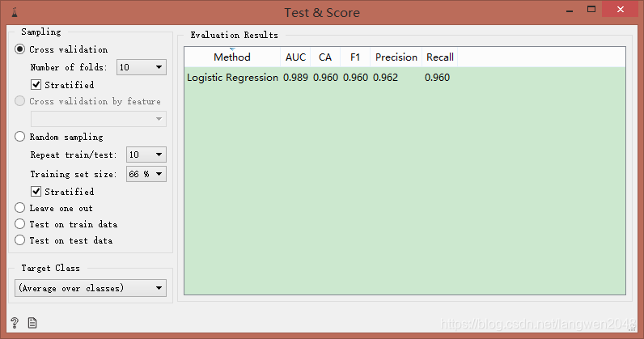Screen dimensions: 644x339
Task: Minimize the Test & Score window
Action: (x=570, y=10)
